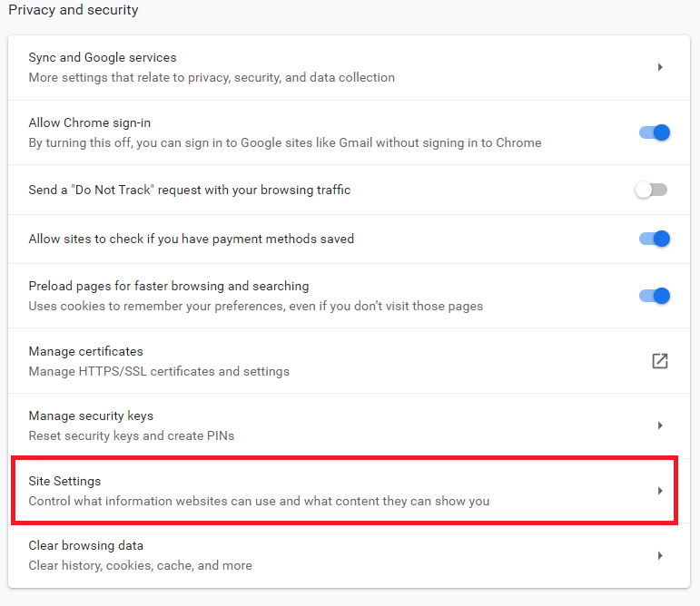Image resolution: width=700 pixels, height=606 pixels.
Task: Click the arrow icon next to Clear browsing data
Action: coord(660,555)
